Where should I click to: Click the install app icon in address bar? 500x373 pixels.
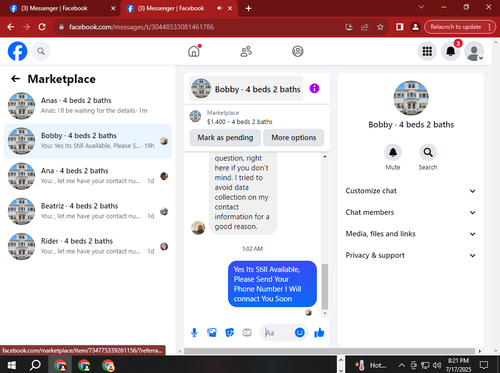pyautogui.click(x=349, y=27)
